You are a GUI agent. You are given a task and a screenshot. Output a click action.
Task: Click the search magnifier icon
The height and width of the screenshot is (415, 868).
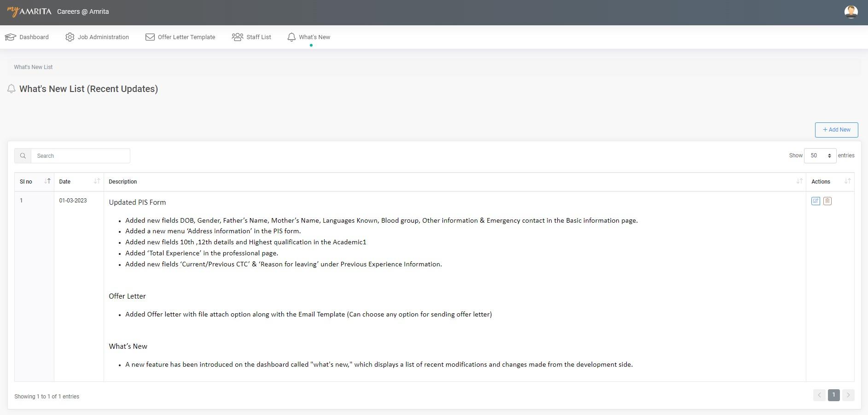(23, 156)
